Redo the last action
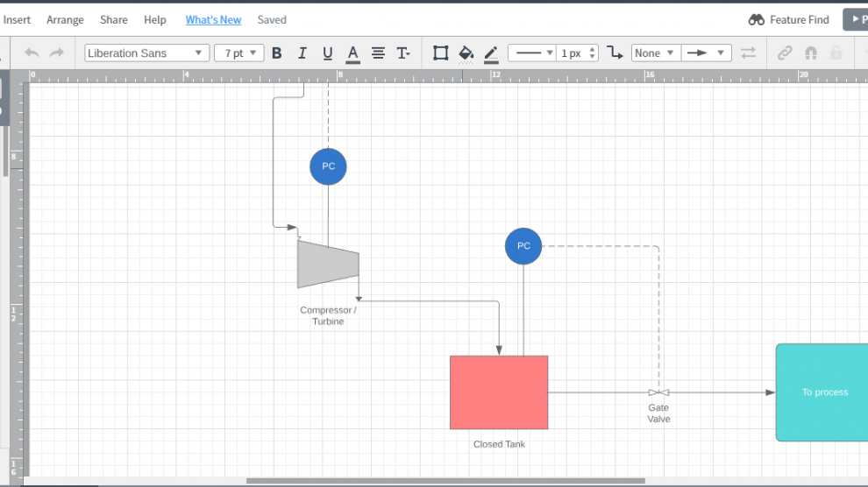Viewport: 868px width, 487px height. (56, 53)
